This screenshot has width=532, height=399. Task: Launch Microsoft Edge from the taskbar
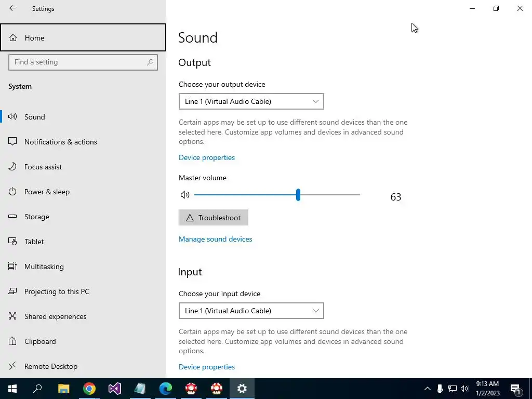tap(166, 389)
